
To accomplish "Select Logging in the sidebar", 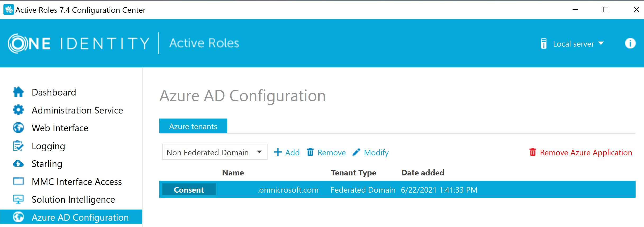I will (x=48, y=146).
